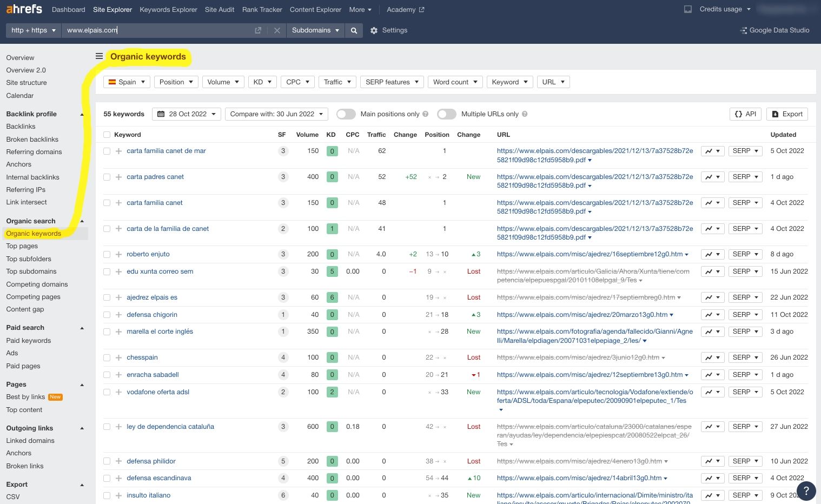Open the ajedrez/16septiembre12g0.htm URL link

tap(590, 254)
